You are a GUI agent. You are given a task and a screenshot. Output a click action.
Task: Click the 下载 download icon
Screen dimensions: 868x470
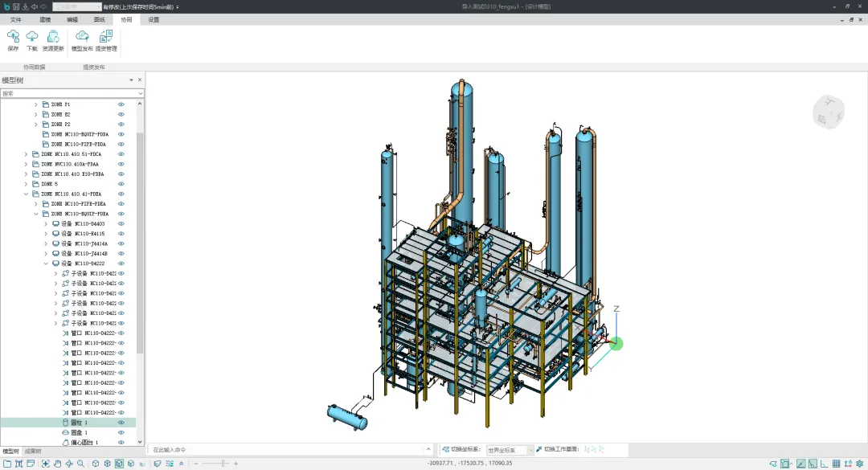(x=32, y=36)
